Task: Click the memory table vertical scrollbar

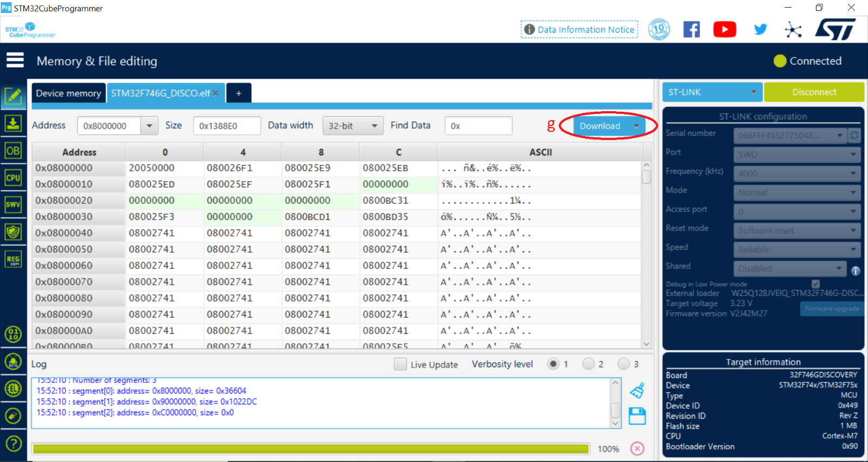Action: pyautogui.click(x=646, y=254)
